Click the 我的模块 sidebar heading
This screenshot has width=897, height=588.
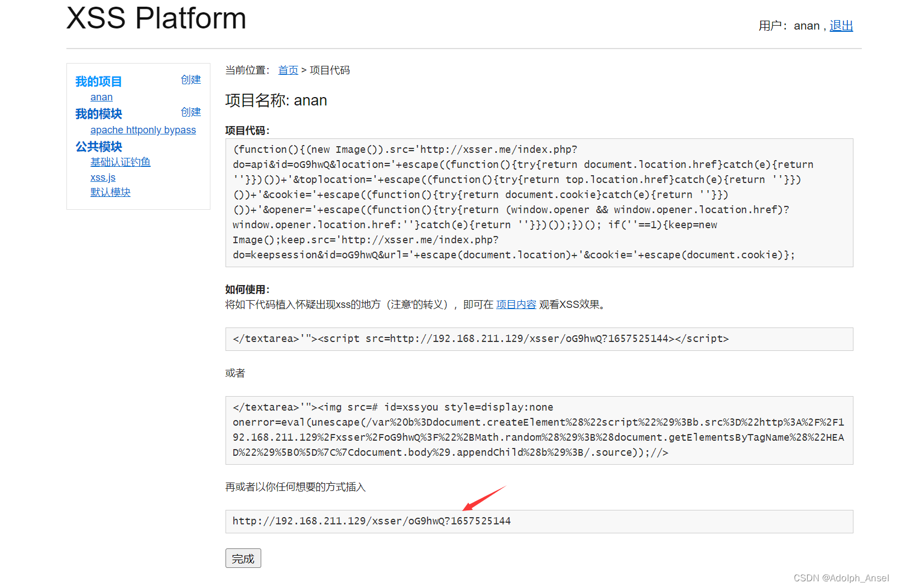99,114
